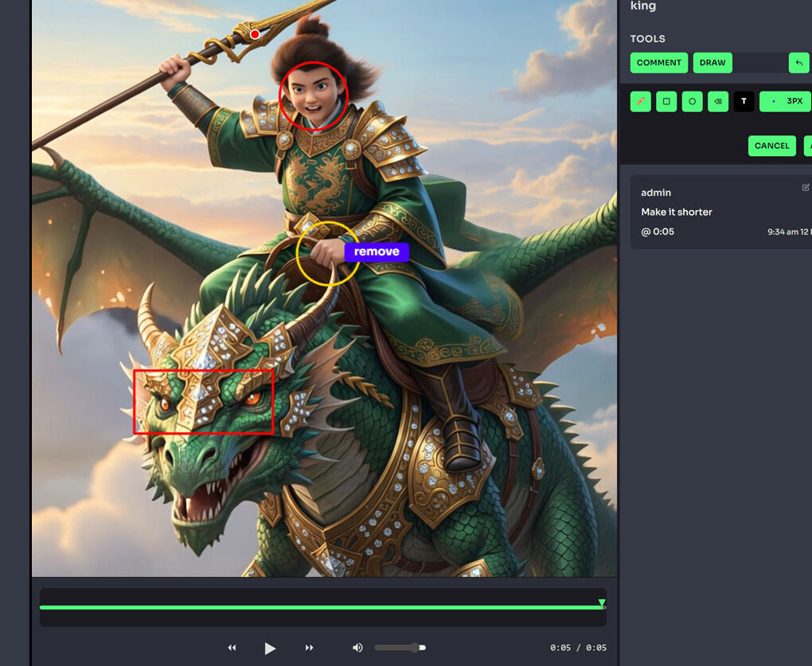Image resolution: width=812 pixels, height=666 pixels.
Task: Rewind the video playback
Action: (x=232, y=648)
